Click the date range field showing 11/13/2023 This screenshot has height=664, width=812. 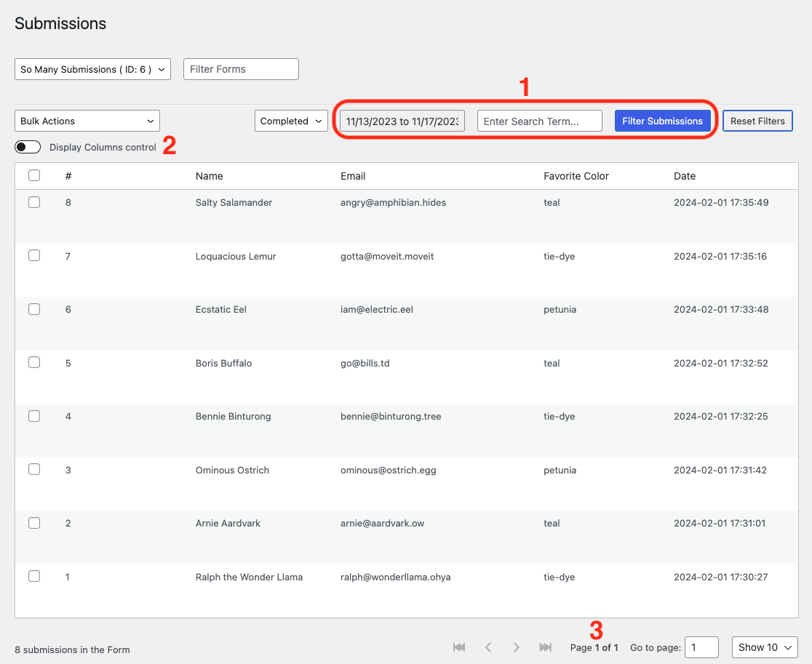pos(401,121)
